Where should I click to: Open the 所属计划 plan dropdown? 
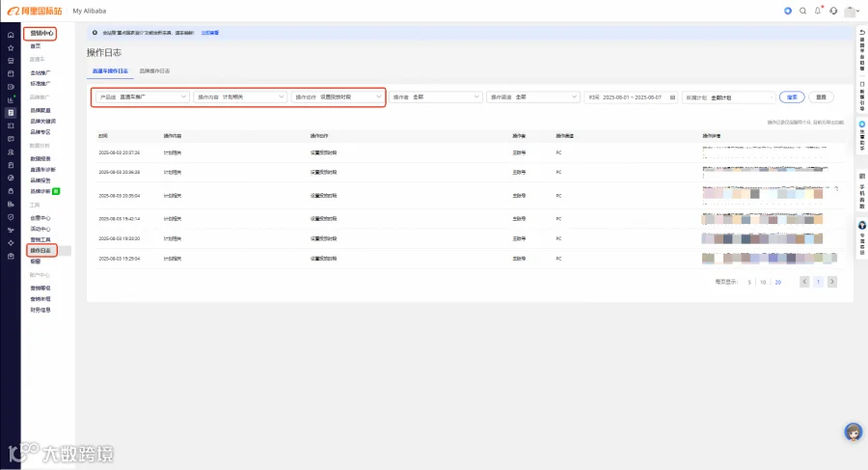[x=728, y=97]
